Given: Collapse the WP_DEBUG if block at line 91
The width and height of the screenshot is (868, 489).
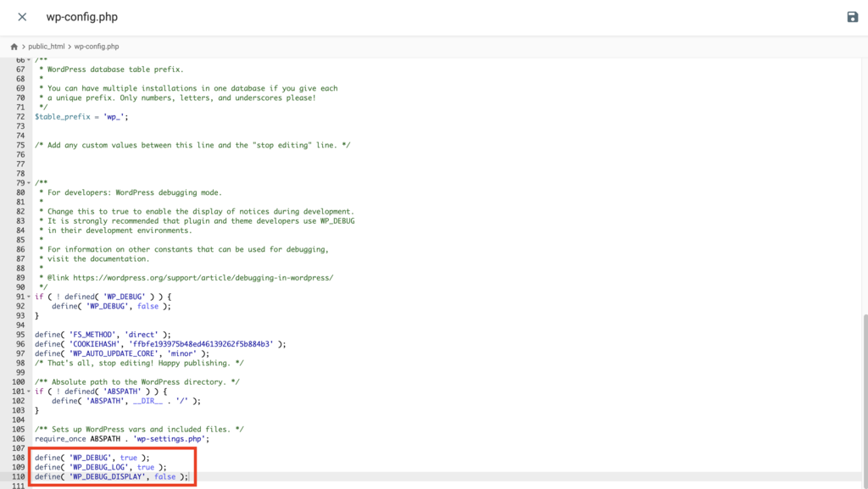Looking at the screenshot, I should point(27,297).
